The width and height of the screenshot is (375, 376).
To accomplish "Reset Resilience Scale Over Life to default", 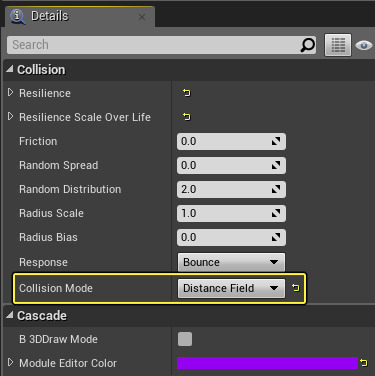I will point(186,117).
